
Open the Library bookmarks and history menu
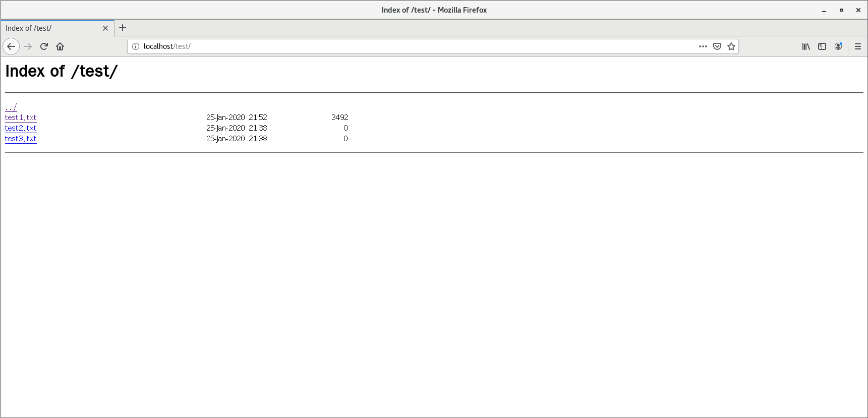point(806,46)
